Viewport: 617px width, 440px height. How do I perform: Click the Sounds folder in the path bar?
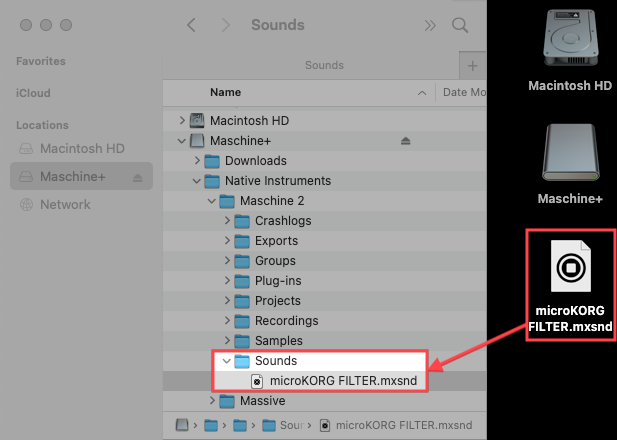(283, 425)
